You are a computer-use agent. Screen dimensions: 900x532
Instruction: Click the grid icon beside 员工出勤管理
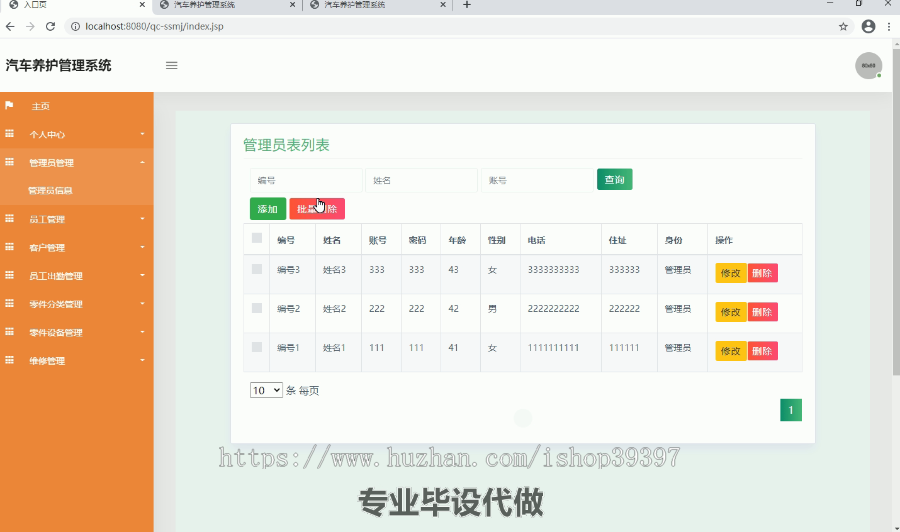pos(9,275)
